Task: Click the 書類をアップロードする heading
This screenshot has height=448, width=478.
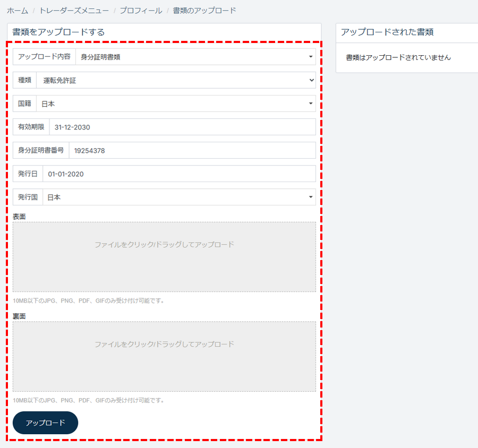Action: click(x=58, y=32)
